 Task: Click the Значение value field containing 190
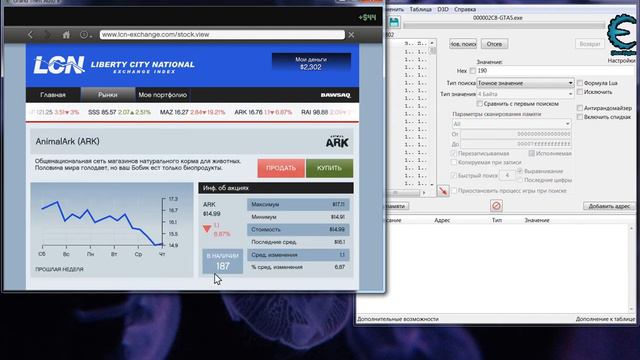click(x=555, y=71)
